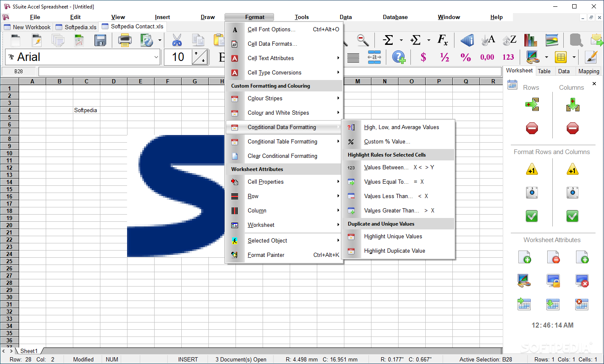This screenshot has width=604, height=364.
Task: Apply currency dollar format
Action: tap(423, 57)
